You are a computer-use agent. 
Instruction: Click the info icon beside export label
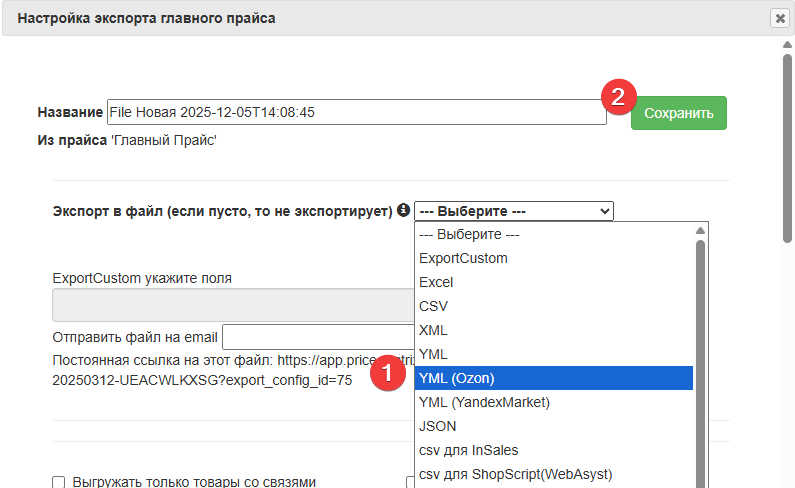(403, 211)
